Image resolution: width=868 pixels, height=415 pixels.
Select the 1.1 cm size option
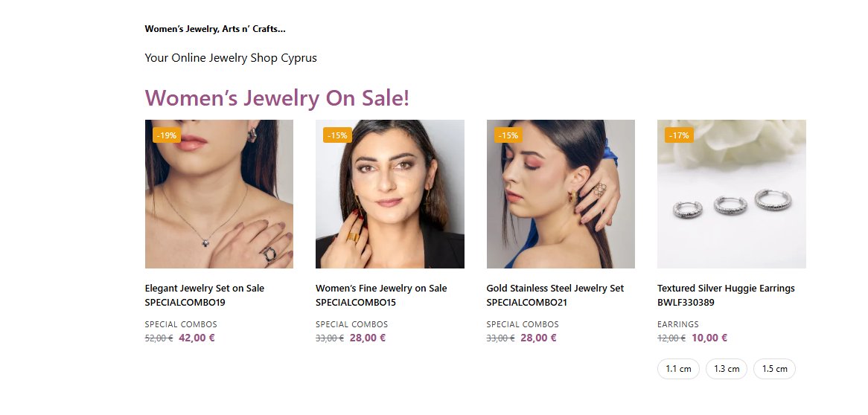coord(678,369)
